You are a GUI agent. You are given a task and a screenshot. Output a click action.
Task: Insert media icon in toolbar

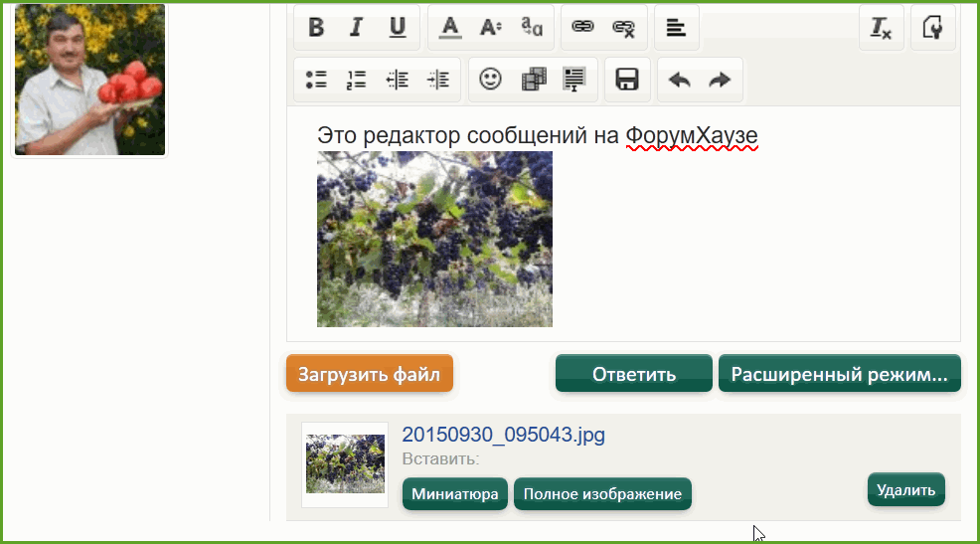pos(533,80)
